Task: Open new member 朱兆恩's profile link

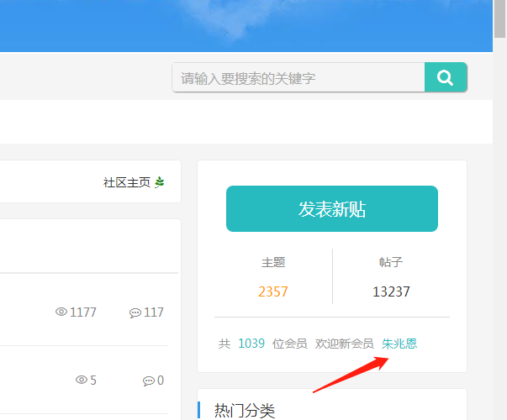Action: point(399,344)
